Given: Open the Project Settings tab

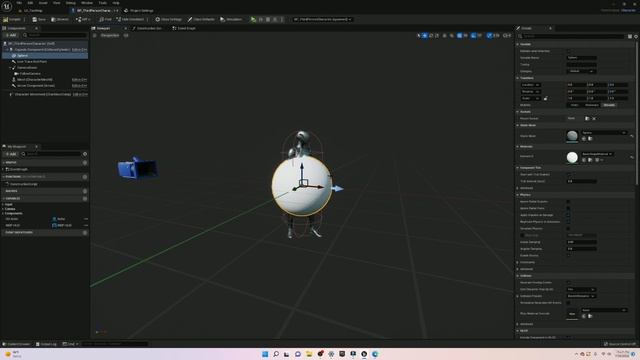Looking at the screenshot, I should [x=139, y=11].
